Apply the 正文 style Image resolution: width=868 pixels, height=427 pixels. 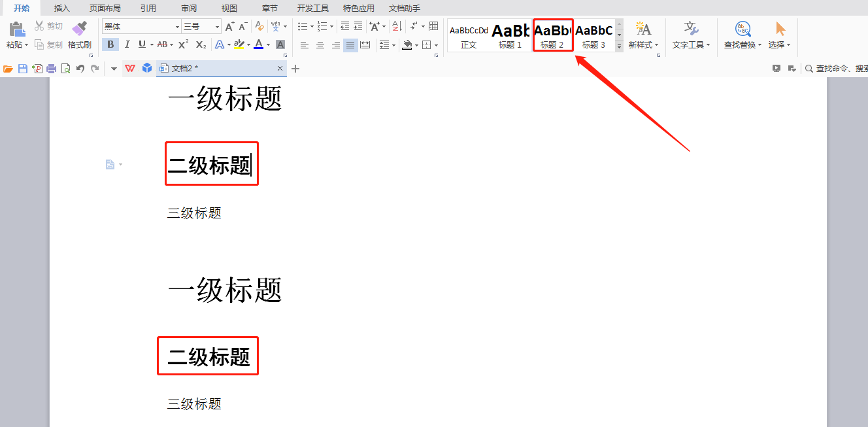click(468, 35)
